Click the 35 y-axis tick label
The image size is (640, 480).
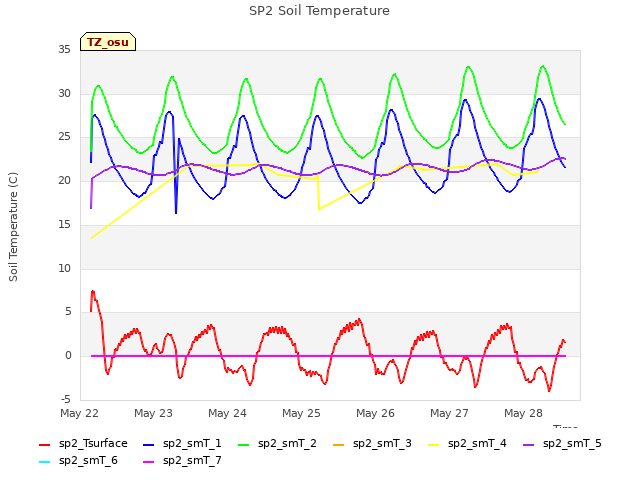pyautogui.click(x=64, y=50)
